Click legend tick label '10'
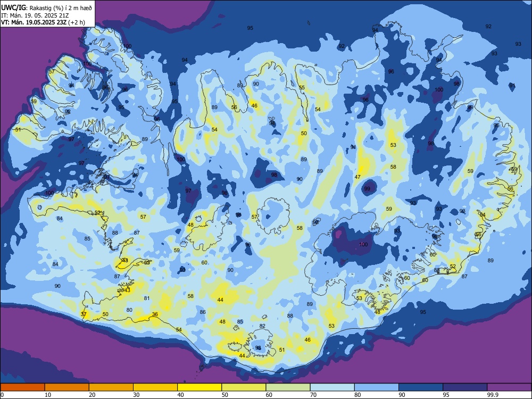 48,395
